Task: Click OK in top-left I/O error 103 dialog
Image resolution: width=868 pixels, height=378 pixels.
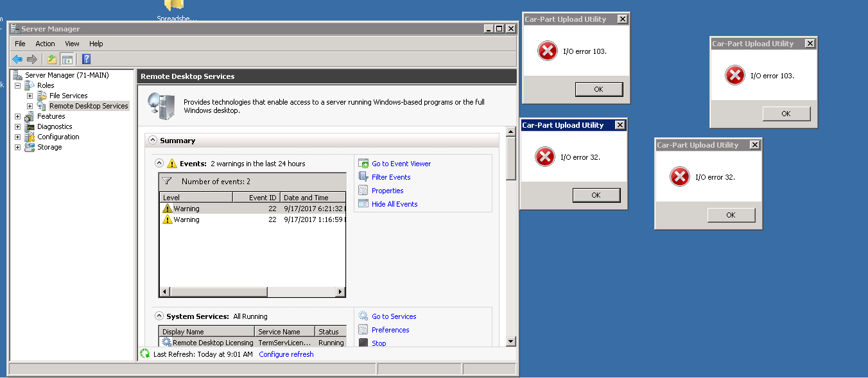Action: pyautogui.click(x=599, y=89)
